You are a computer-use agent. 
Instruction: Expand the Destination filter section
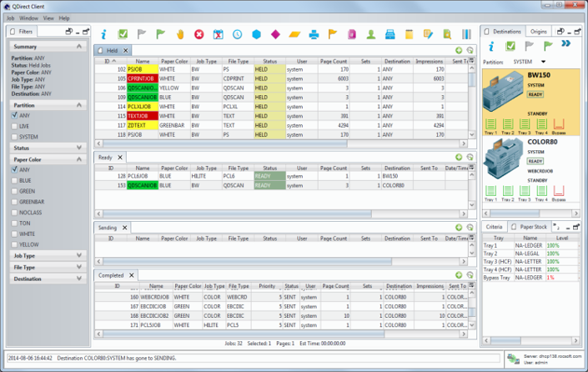click(79, 279)
